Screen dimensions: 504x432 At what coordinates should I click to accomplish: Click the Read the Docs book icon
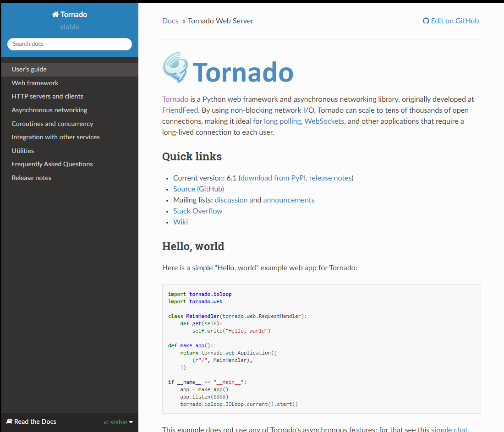10,421
